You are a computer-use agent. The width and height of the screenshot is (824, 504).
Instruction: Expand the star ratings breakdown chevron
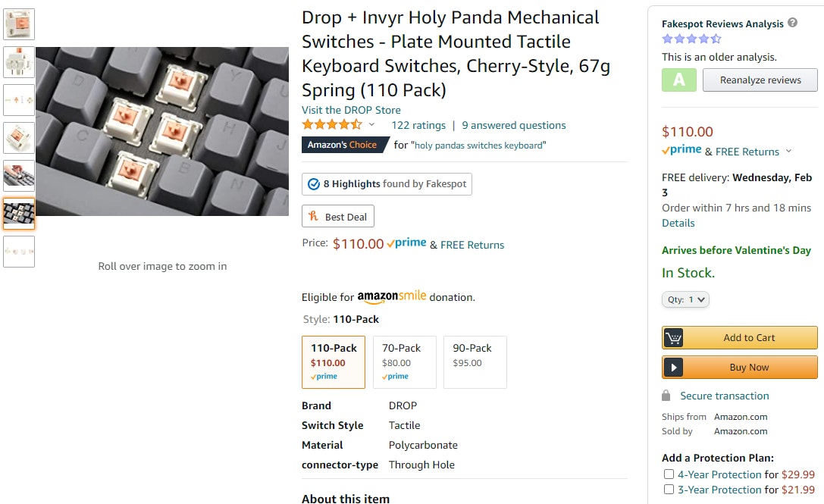pos(371,125)
